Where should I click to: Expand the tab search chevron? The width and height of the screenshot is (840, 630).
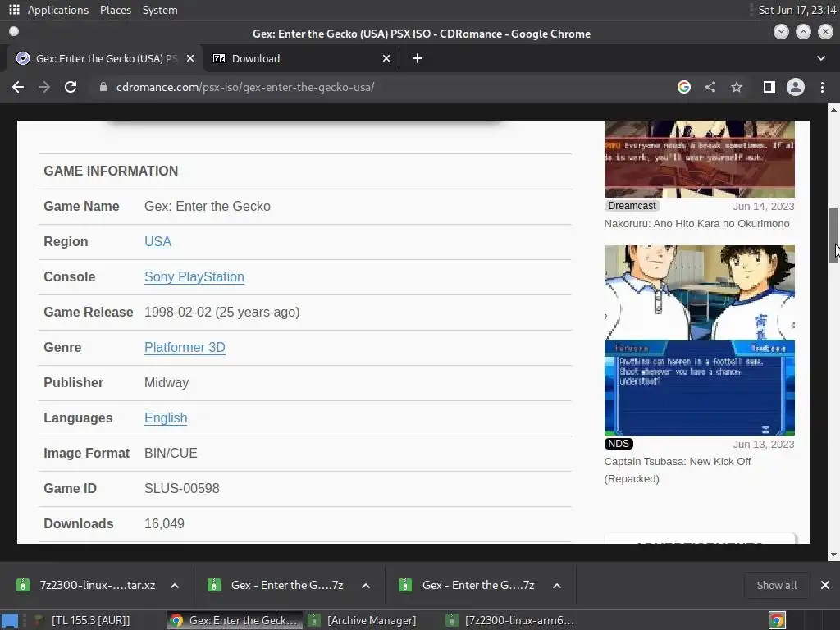820,58
